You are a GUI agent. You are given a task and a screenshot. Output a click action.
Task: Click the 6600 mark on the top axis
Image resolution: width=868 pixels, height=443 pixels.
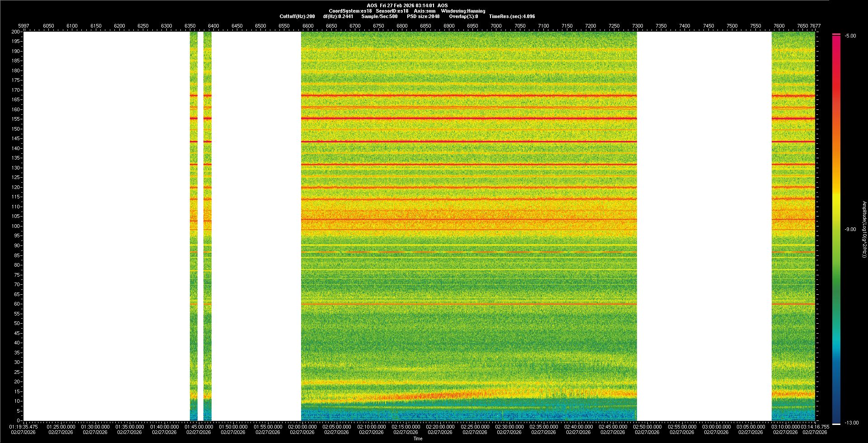pyautogui.click(x=308, y=26)
